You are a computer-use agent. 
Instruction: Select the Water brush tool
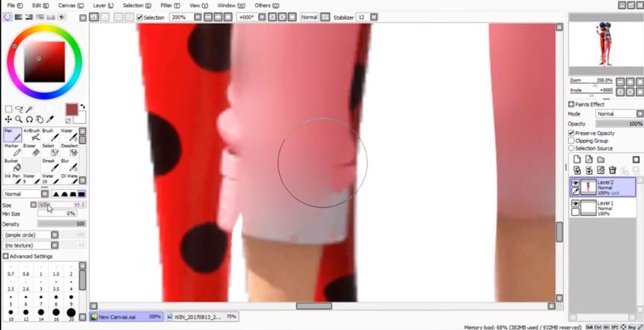click(x=69, y=135)
